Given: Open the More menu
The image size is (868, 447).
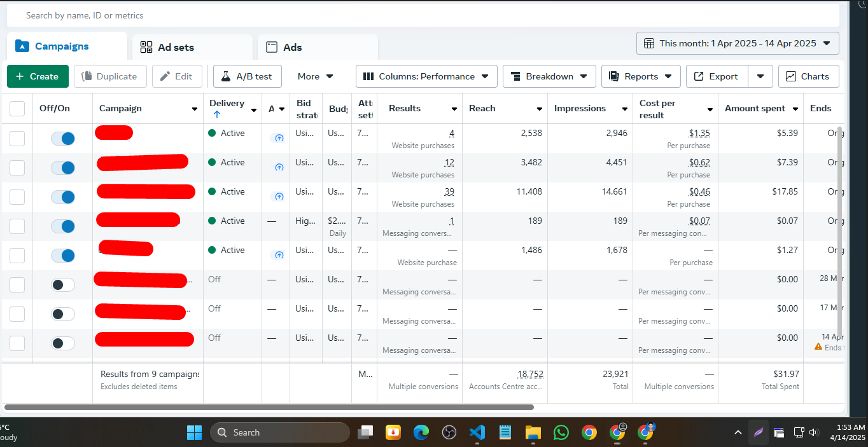Looking at the screenshot, I should 315,76.
